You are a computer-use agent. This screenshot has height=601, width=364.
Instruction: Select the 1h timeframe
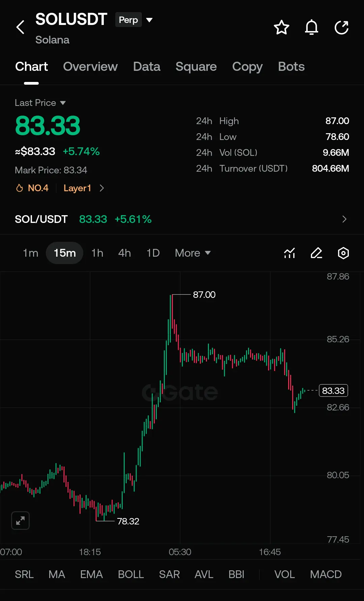(97, 253)
